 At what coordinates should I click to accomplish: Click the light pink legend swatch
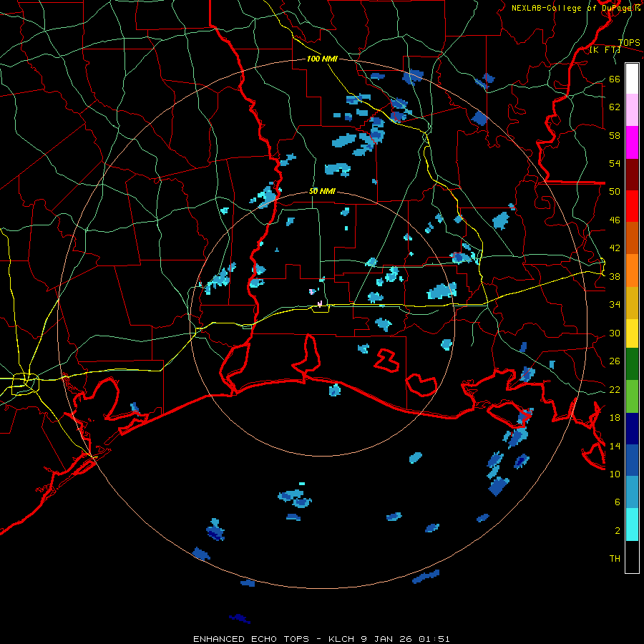(632, 109)
